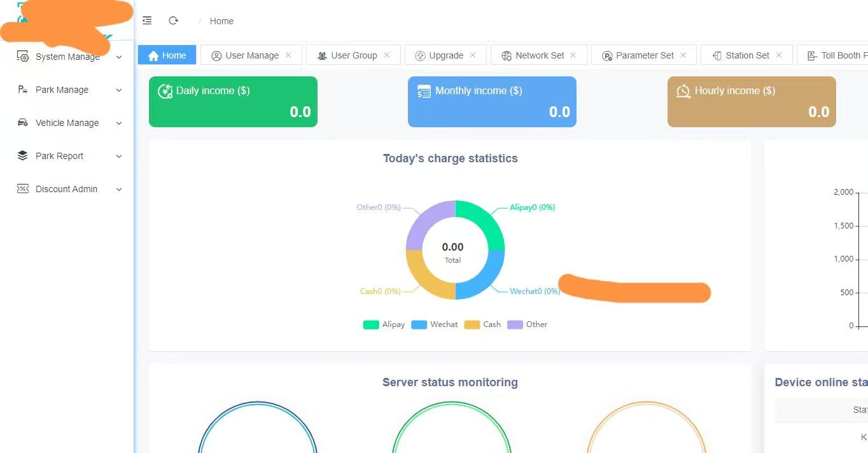Open the User Group tab
This screenshot has width=868, height=453.
(x=353, y=55)
